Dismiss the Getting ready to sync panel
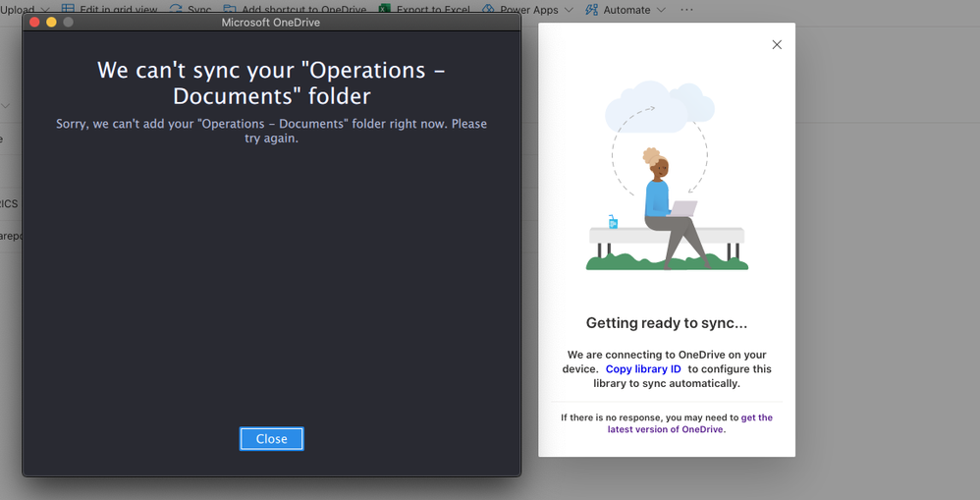Viewport: 980px width, 500px height. [777, 44]
